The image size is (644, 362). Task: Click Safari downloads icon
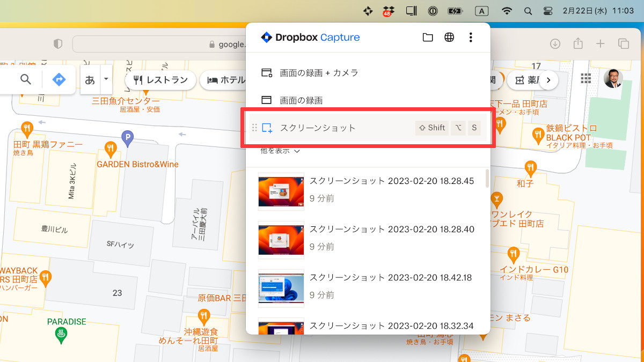[555, 44]
